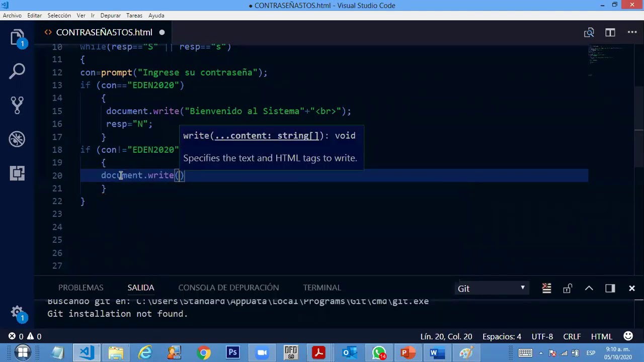Open the Ver menu
644x362 pixels.
[81, 16]
